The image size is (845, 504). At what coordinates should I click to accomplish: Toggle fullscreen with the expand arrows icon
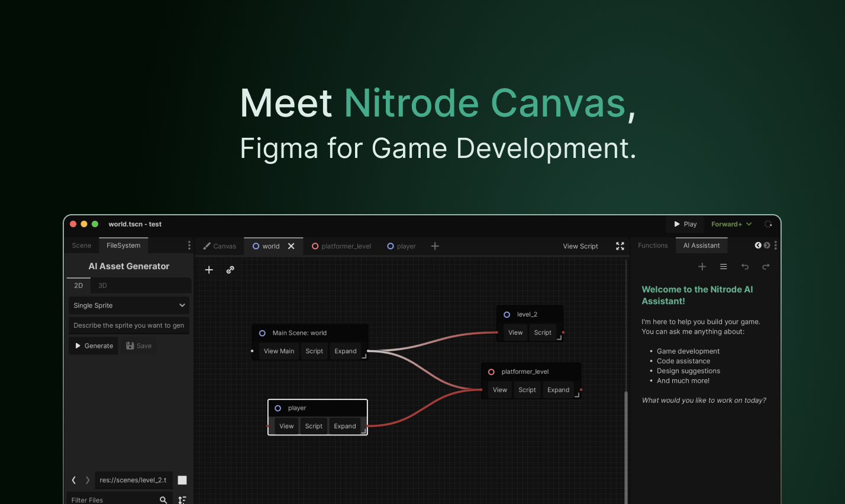[x=620, y=246]
